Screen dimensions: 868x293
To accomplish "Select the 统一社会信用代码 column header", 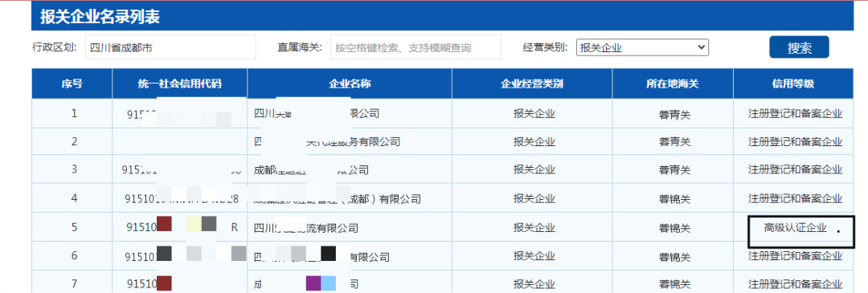I will click(180, 84).
